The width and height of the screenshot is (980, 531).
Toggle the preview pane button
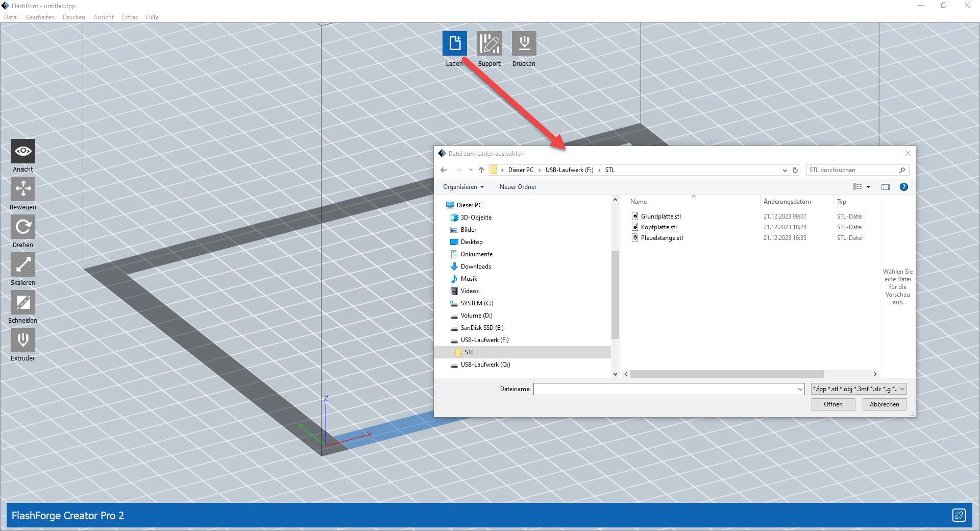(x=886, y=187)
